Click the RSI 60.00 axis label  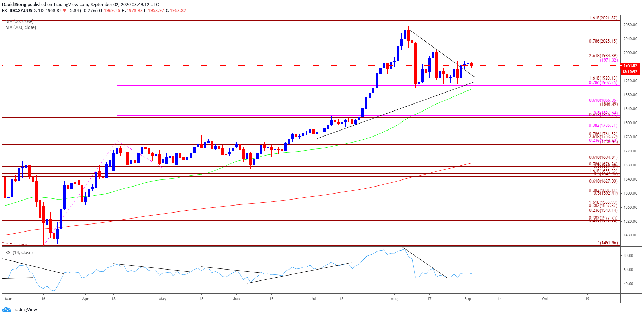point(628,270)
